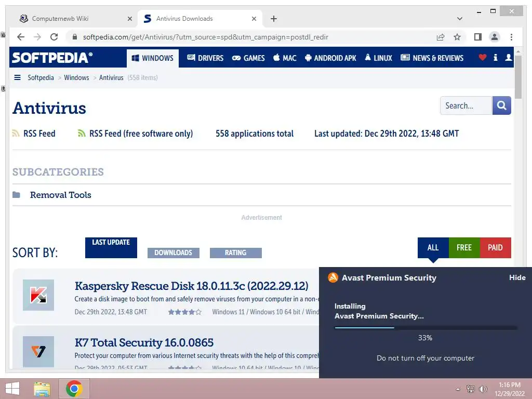The height and width of the screenshot is (399, 532).
Task: Click the padlock site info icon
Action: coord(75,37)
